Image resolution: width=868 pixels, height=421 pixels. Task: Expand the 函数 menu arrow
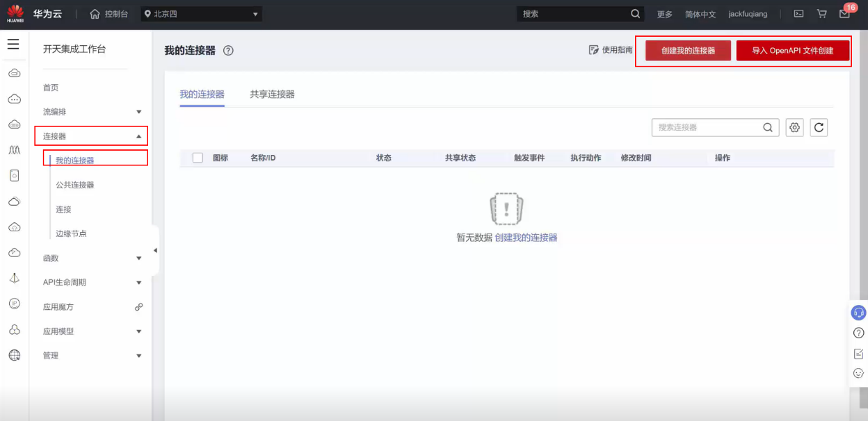(x=138, y=258)
